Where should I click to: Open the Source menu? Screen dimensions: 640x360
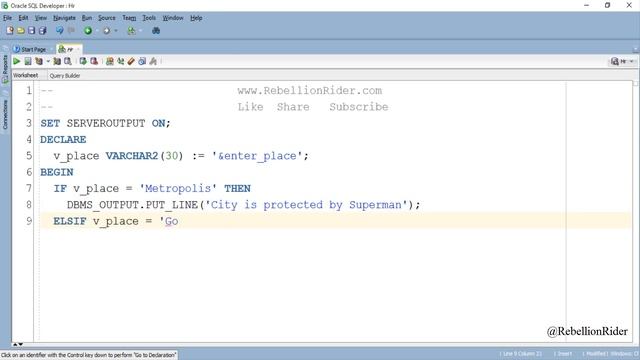pyautogui.click(x=107, y=18)
